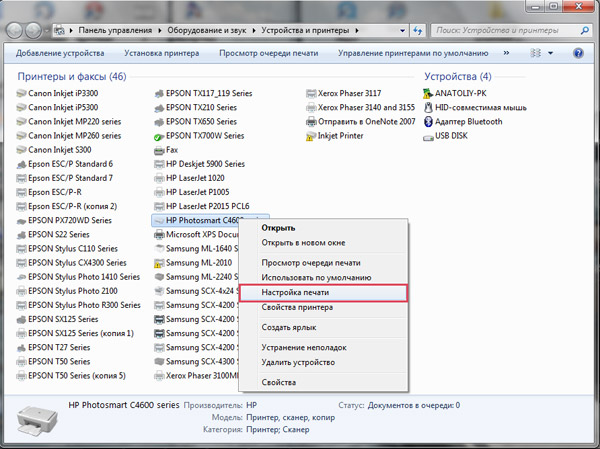Click Оборудование и звук breadcrumb link

tap(207, 30)
